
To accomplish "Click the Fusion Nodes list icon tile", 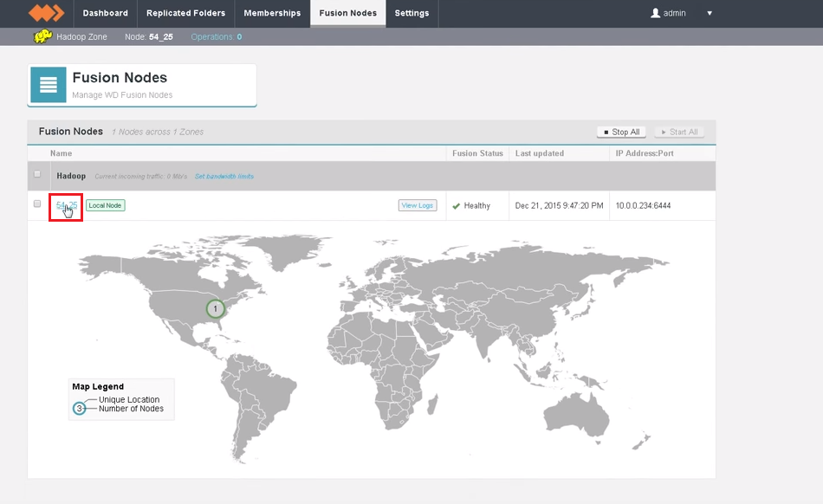I will click(x=49, y=85).
